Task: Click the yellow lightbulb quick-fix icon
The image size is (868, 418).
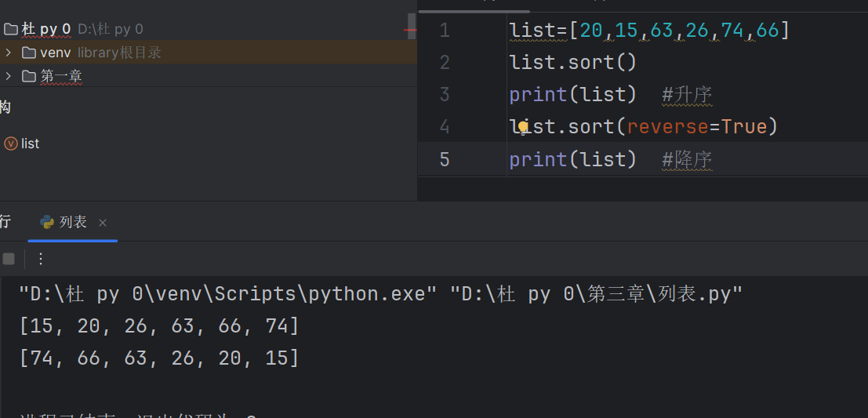Action: click(523, 126)
